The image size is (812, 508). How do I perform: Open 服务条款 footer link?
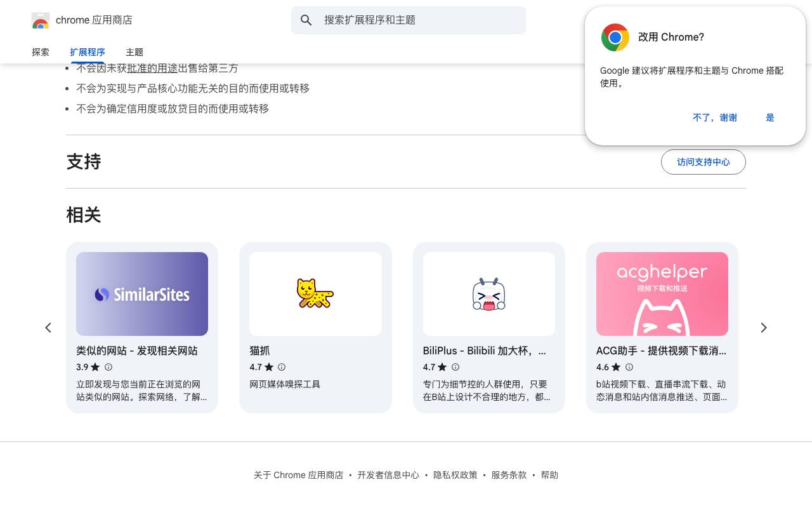pyautogui.click(x=509, y=475)
